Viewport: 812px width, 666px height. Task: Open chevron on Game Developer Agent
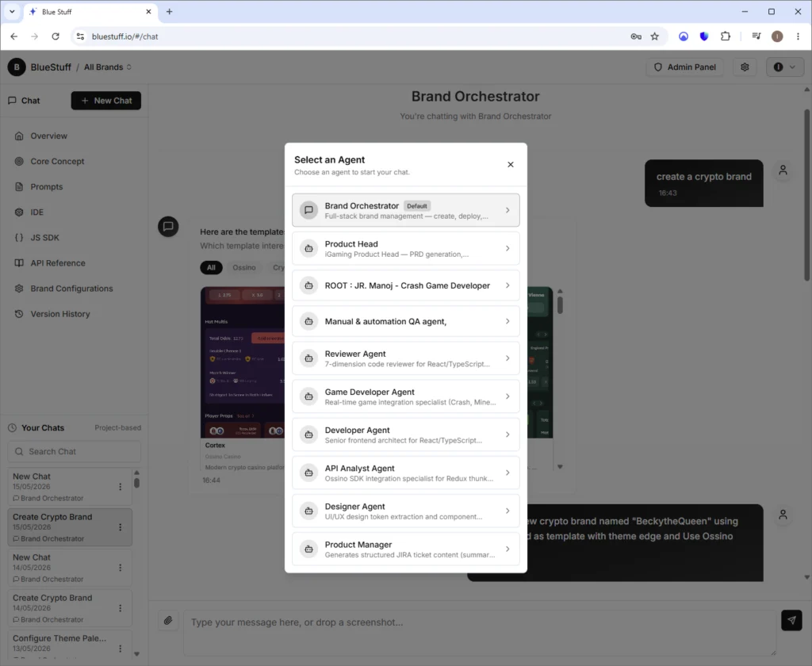click(x=507, y=396)
